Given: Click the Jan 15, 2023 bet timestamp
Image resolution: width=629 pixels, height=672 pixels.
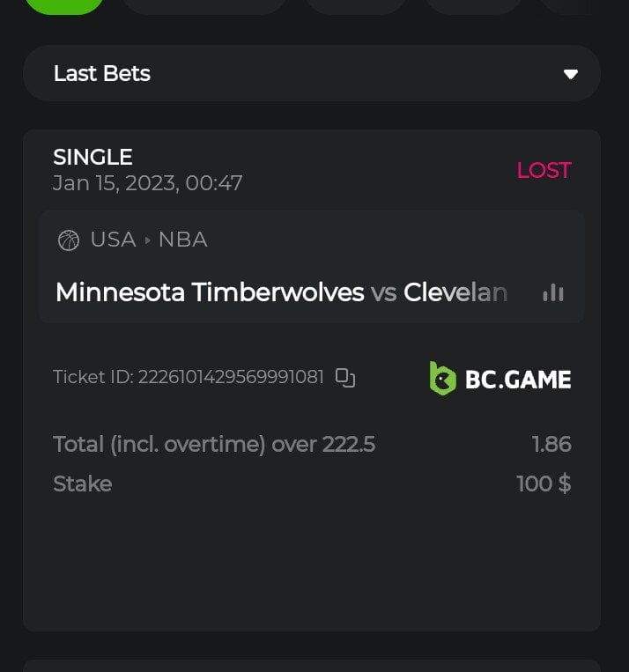Looking at the screenshot, I should coord(147,183).
